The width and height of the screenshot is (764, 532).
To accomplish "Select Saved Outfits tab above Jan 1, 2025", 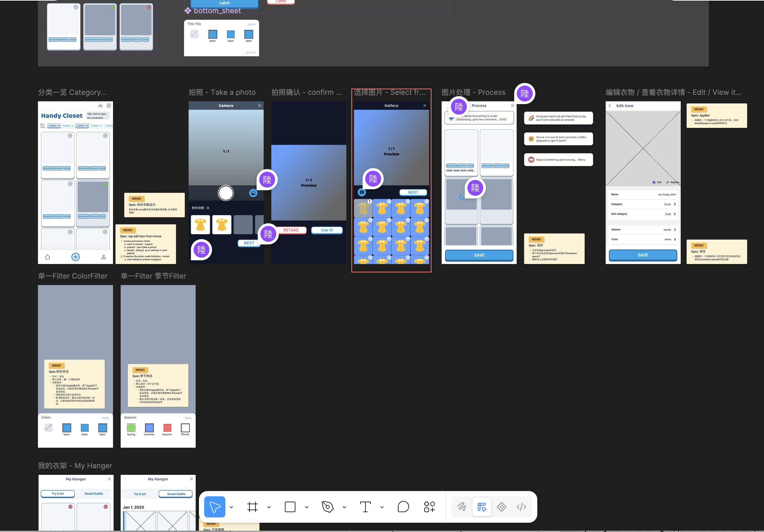I will click(176, 494).
